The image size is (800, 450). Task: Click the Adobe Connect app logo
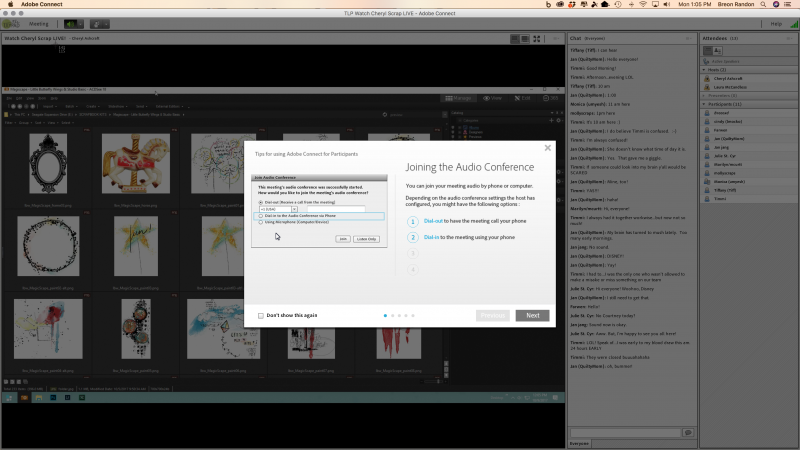tap(11, 24)
